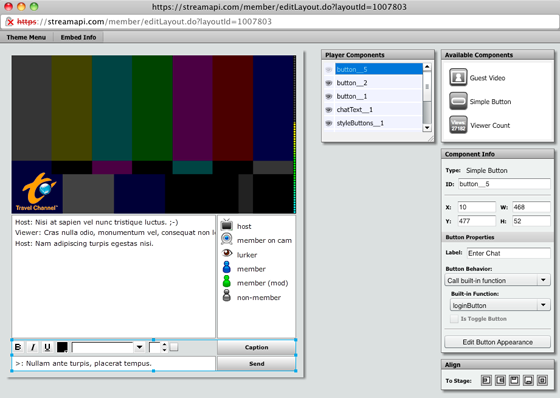Click the Label field containing Enter Chat

[x=508, y=253]
